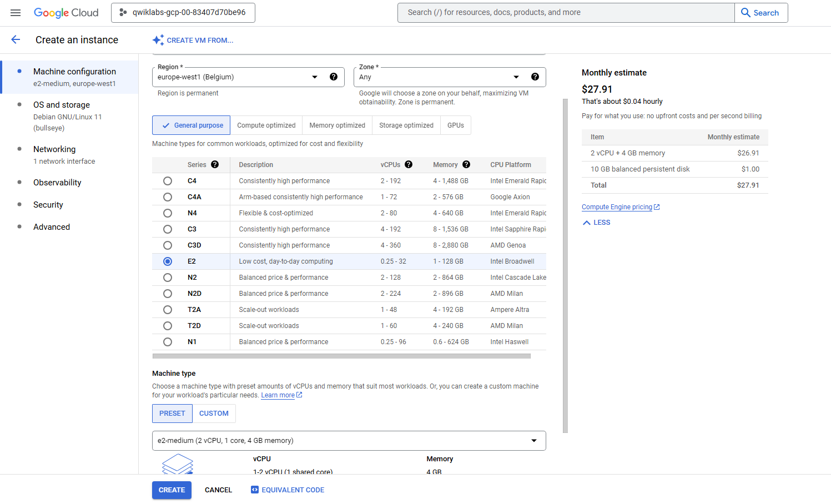Select the PRESET machine type tab
831x504 pixels.
tap(172, 414)
